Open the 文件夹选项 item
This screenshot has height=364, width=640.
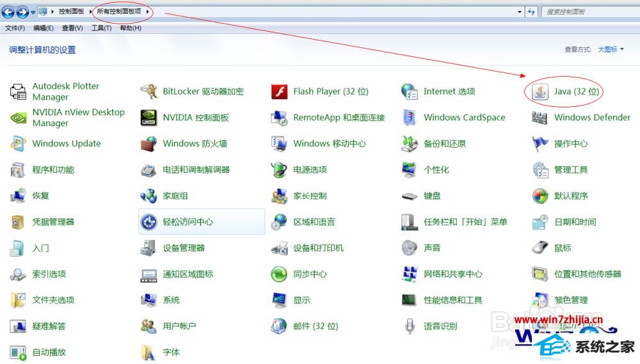click(x=42, y=300)
